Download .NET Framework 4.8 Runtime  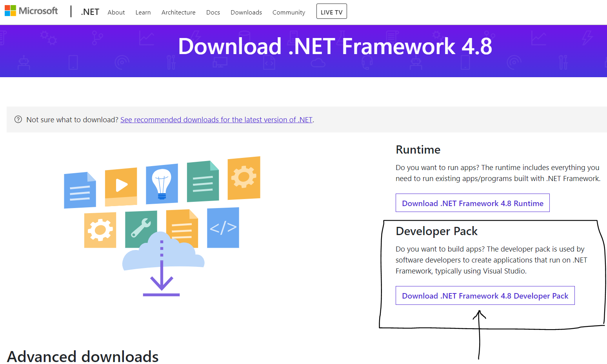[473, 203]
